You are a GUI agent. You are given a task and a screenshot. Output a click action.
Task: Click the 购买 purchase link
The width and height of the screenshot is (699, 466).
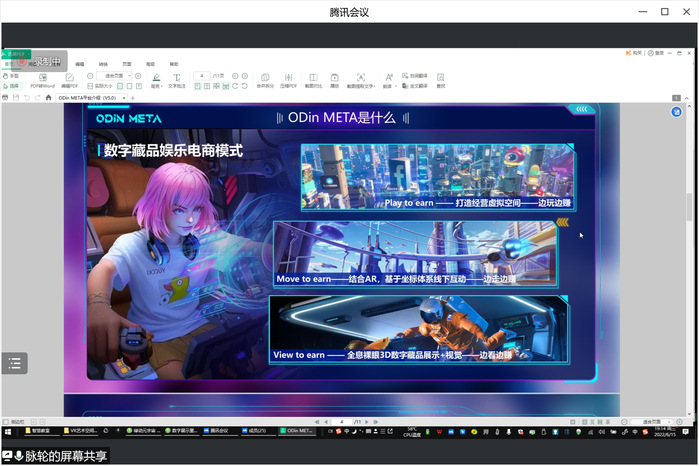tap(634, 53)
